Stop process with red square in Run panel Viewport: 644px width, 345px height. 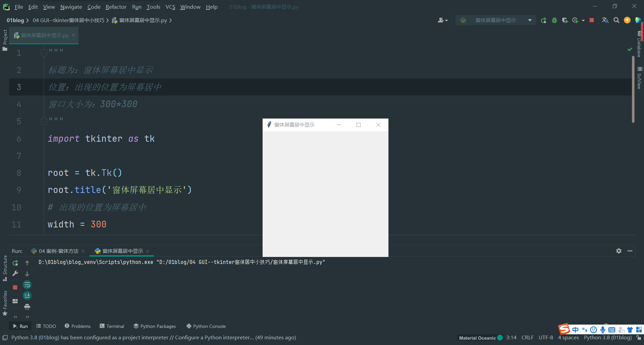15,287
